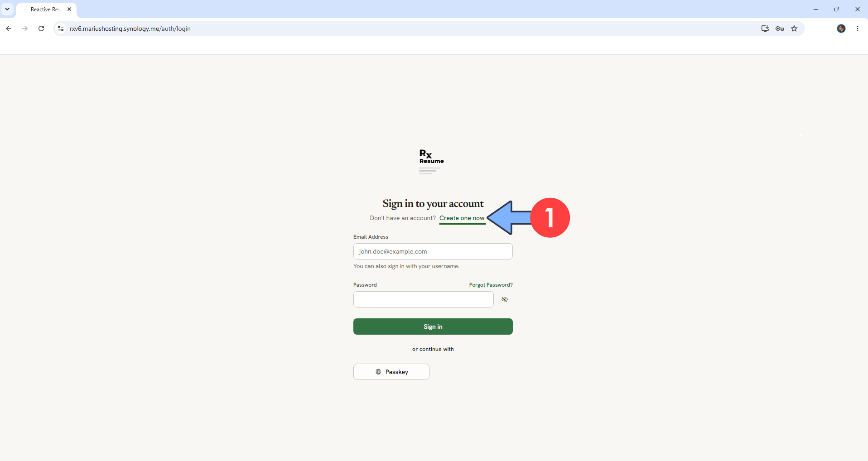Bookmark this page with star icon
Viewport: 868px width, 461px height.
pos(794,29)
